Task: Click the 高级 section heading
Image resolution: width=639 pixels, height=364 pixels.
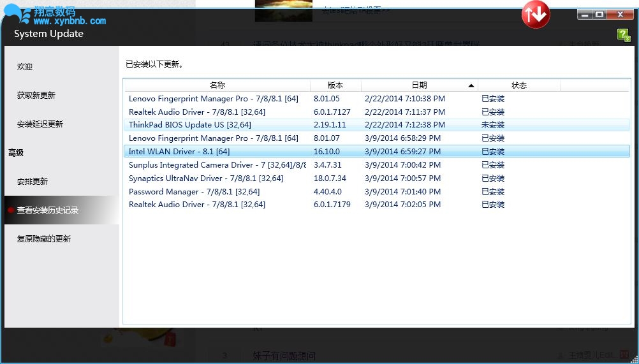Action: click(x=16, y=153)
